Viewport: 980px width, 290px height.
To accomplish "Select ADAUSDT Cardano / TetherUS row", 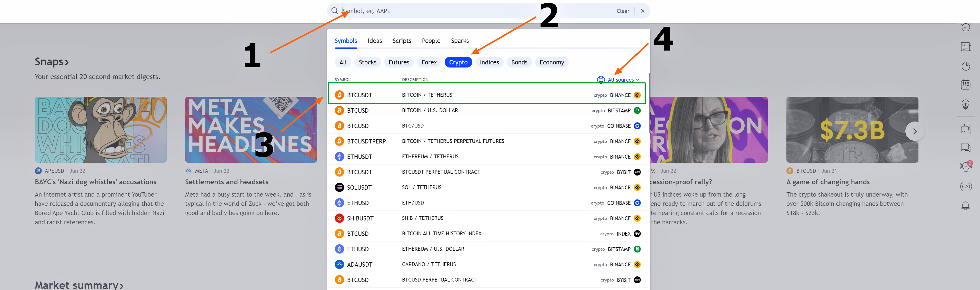I will click(487, 265).
